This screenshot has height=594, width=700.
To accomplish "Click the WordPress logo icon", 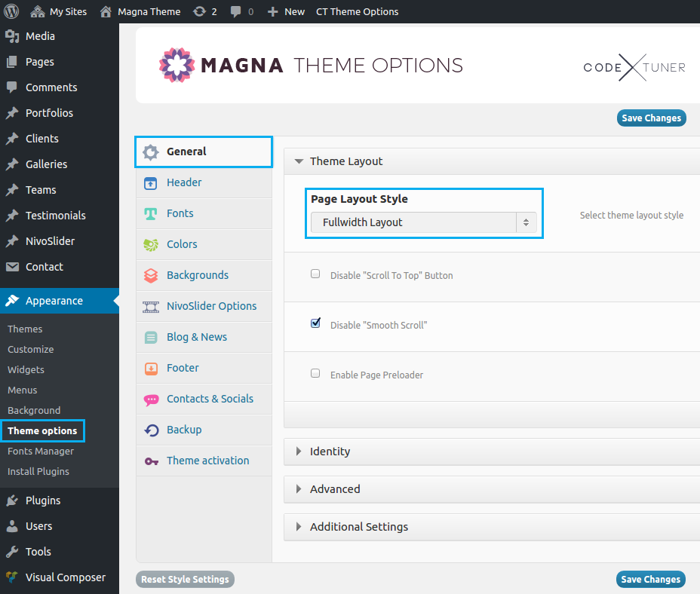I will pyautogui.click(x=11, y=11).
